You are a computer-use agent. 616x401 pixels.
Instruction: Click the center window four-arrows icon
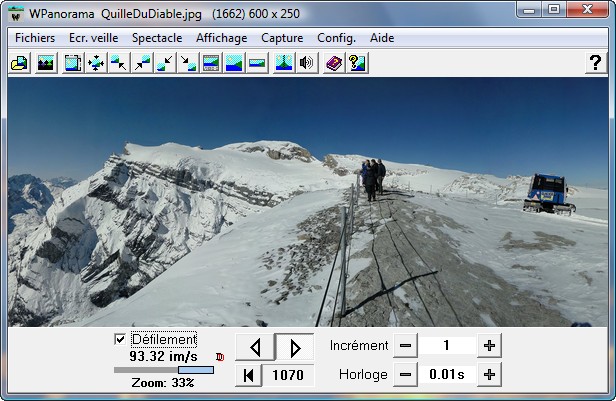[96, 63]
